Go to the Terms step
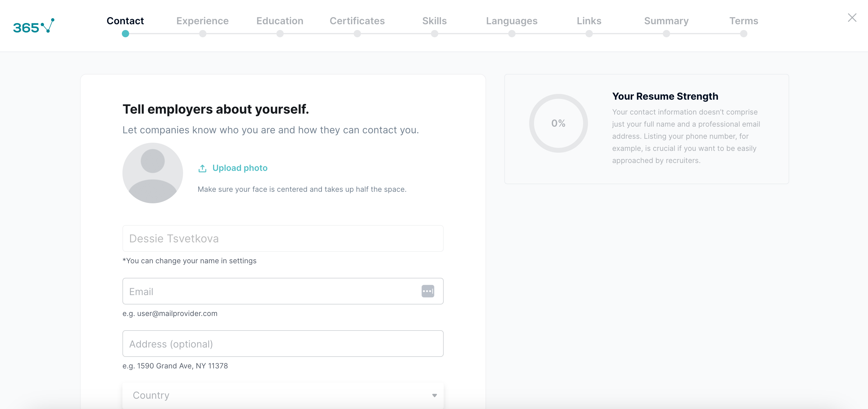Screen dimensions: 868x409 point(743,21)
